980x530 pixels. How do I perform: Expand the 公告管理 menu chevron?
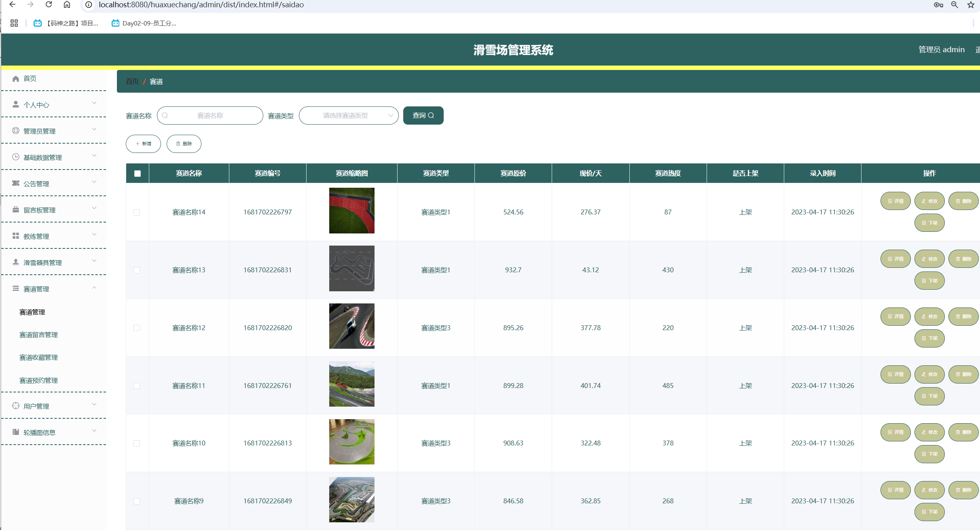click(x=94, y=182)
